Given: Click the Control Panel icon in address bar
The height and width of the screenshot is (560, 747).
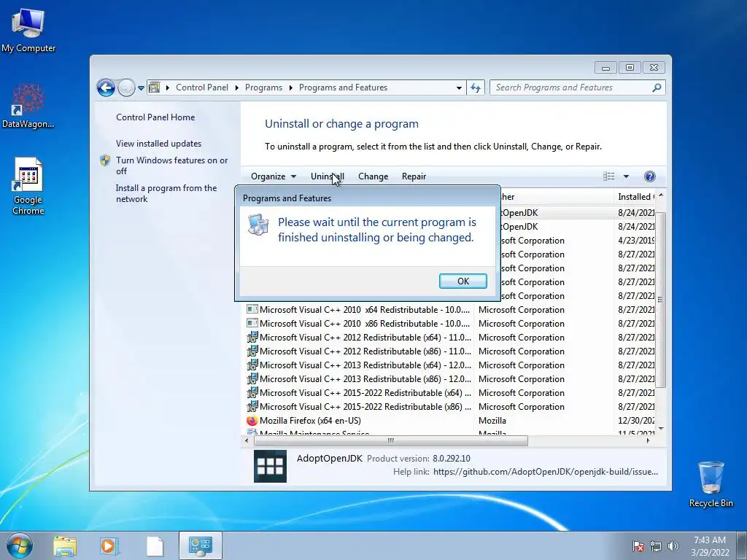Looking at the screenshot, I should (x=155, y=87).
